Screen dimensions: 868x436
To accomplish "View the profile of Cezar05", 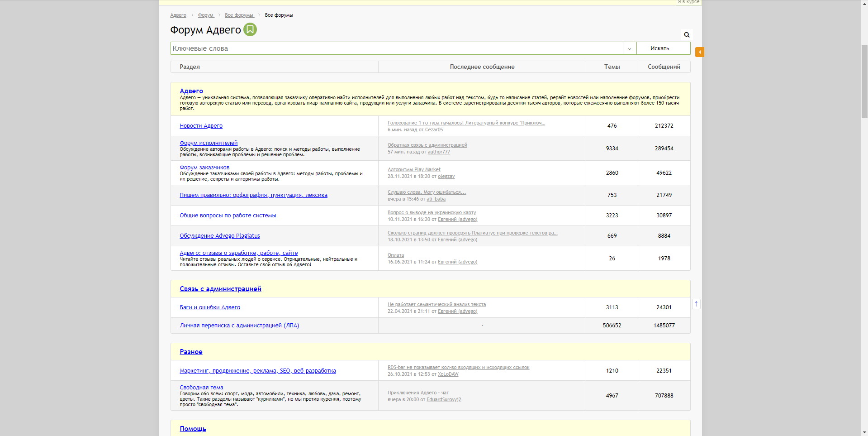I will (434, 130).
